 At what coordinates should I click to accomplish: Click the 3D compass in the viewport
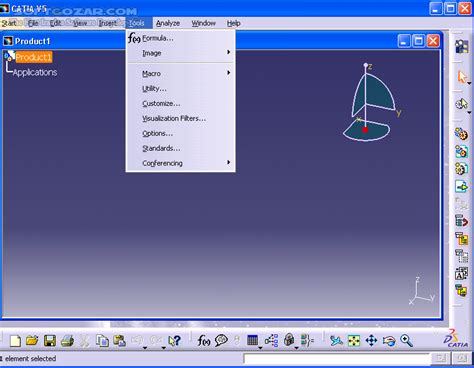click(x=372, y=103)
